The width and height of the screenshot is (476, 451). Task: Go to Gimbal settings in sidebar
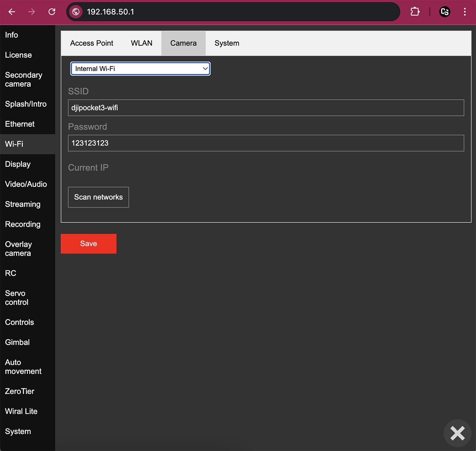tap(17, 342)
